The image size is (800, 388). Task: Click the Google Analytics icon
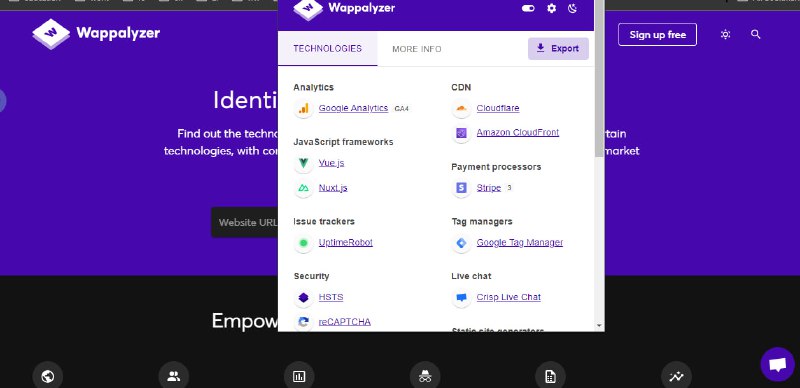click(304, 108)
